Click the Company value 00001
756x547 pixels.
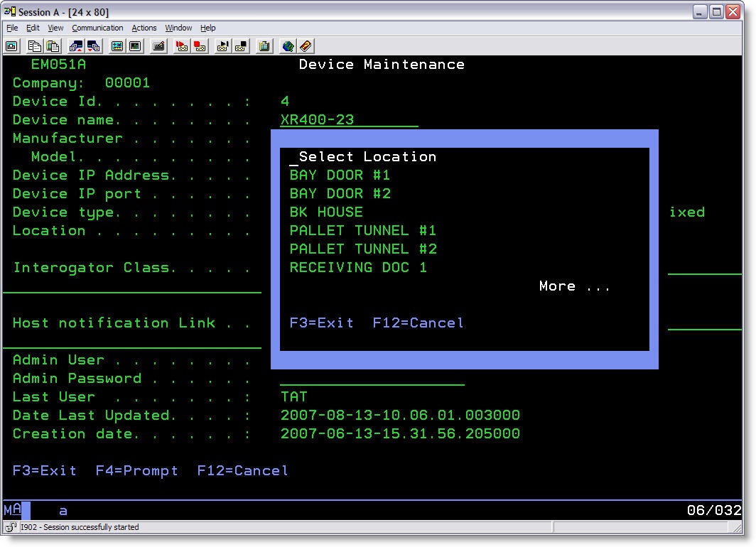coord(127,83)
